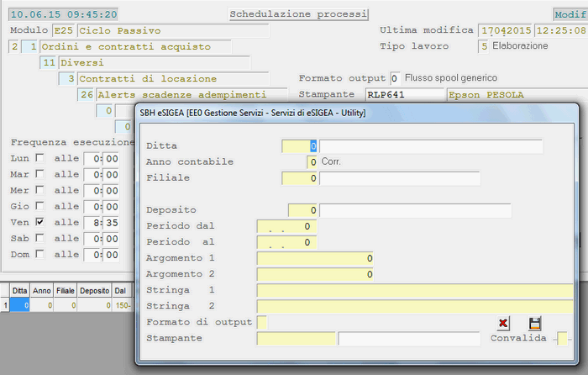This screenshot has height=375, width=588.
Task: Click the Anno column header in grid
Action: (x=42, y=291)
